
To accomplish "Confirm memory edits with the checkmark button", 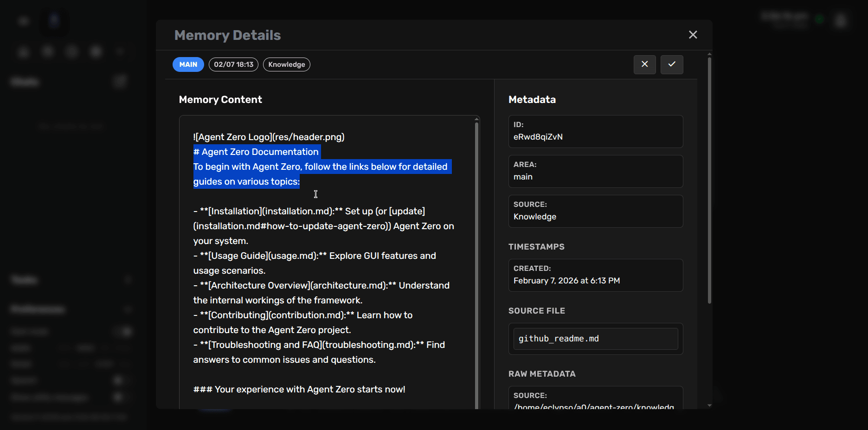I will point(671,64).
